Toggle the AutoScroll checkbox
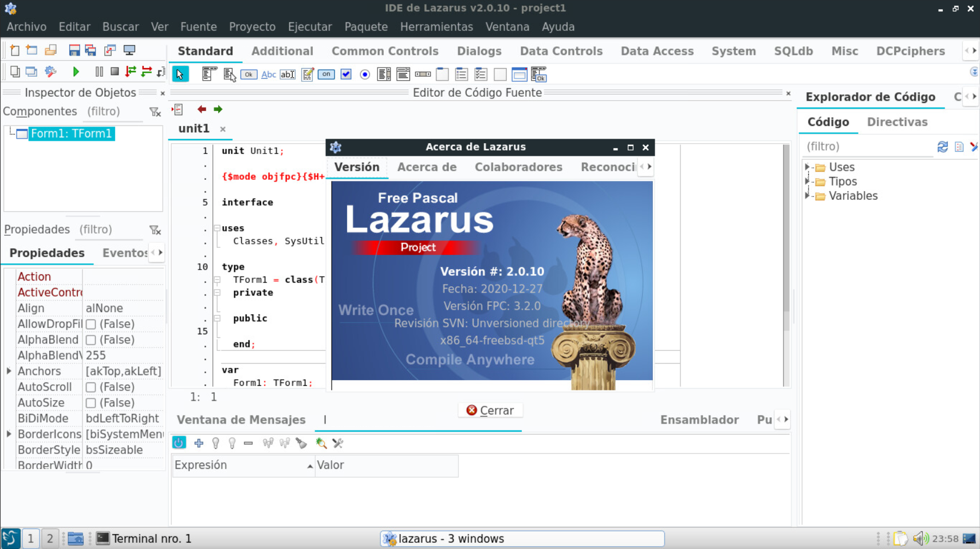The height and width of the screenshot is (549, 980). pyautogui.click(x=90, y=388)
